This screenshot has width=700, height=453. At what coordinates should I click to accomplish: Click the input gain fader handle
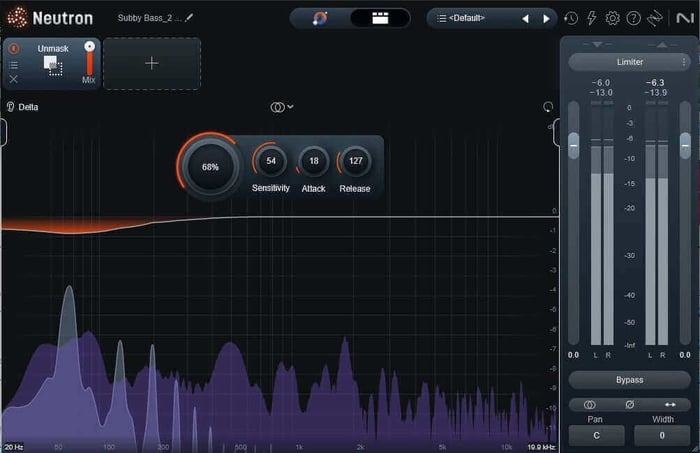[574, 145]
